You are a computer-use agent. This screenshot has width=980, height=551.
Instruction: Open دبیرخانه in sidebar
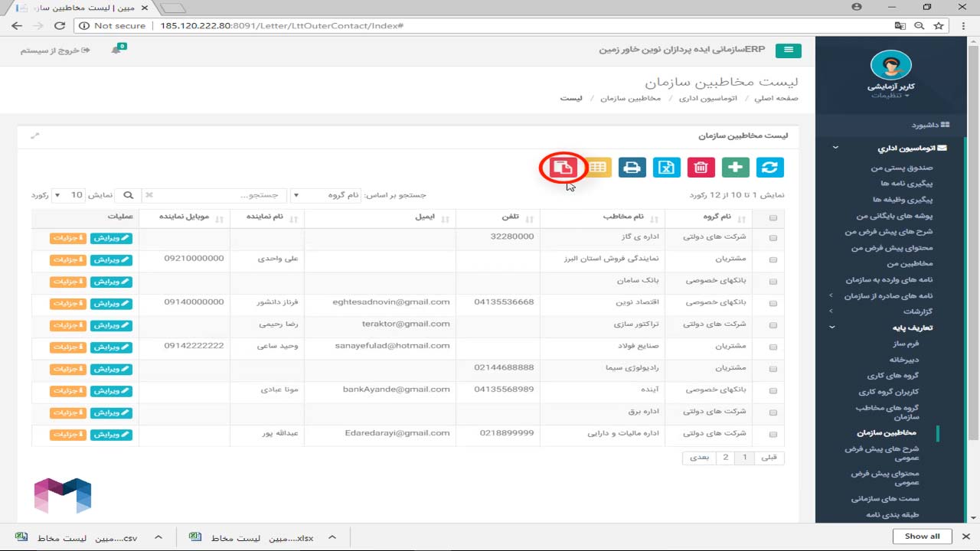904,360
